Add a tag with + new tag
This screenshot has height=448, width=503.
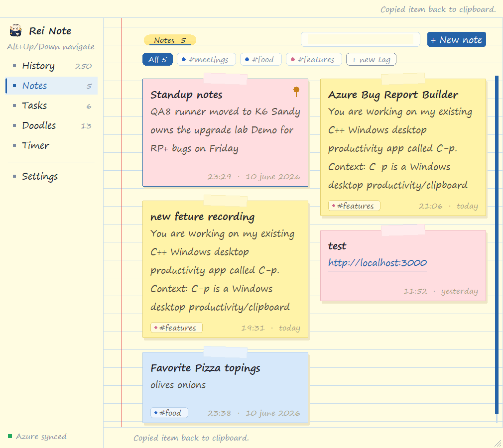point(371,59)
